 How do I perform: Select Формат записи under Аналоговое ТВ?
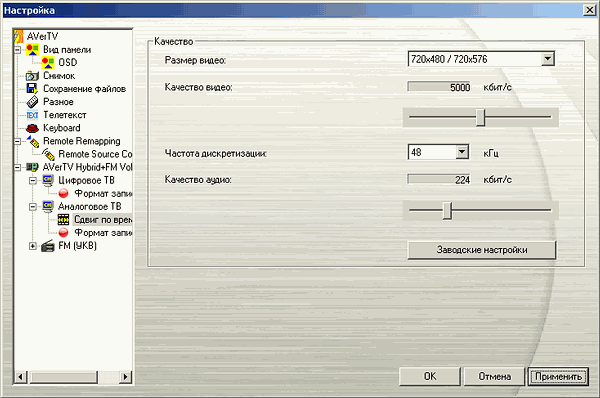pos(103,233)
